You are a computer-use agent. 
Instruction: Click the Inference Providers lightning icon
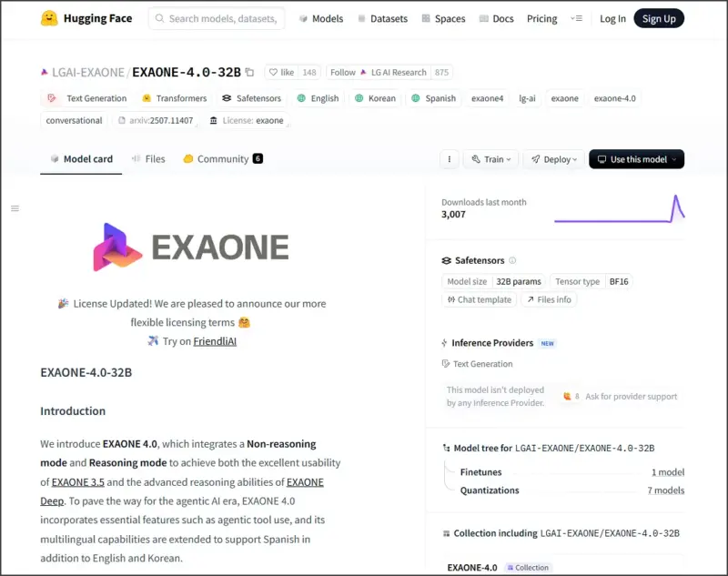click(x=444, y=343)
